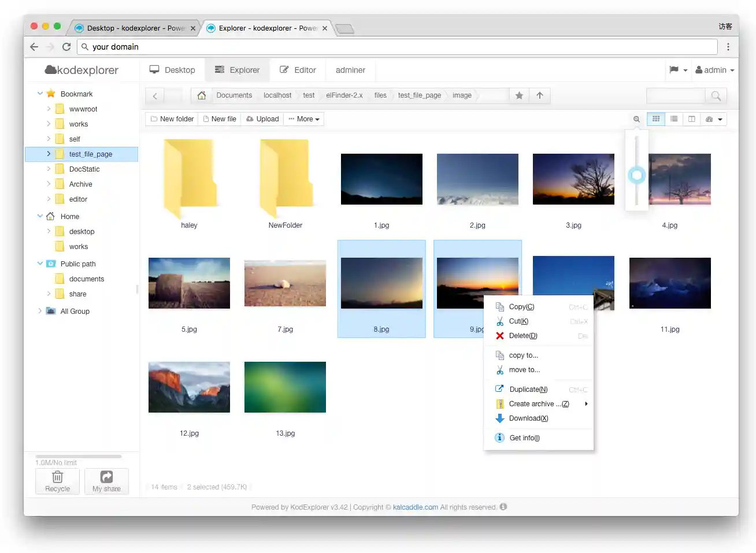Viewport: 756px width, 553px height.
Task: Click the zoom magnifier icon above thumbnails
Action: pyautogui.click(x=636, y=119)
